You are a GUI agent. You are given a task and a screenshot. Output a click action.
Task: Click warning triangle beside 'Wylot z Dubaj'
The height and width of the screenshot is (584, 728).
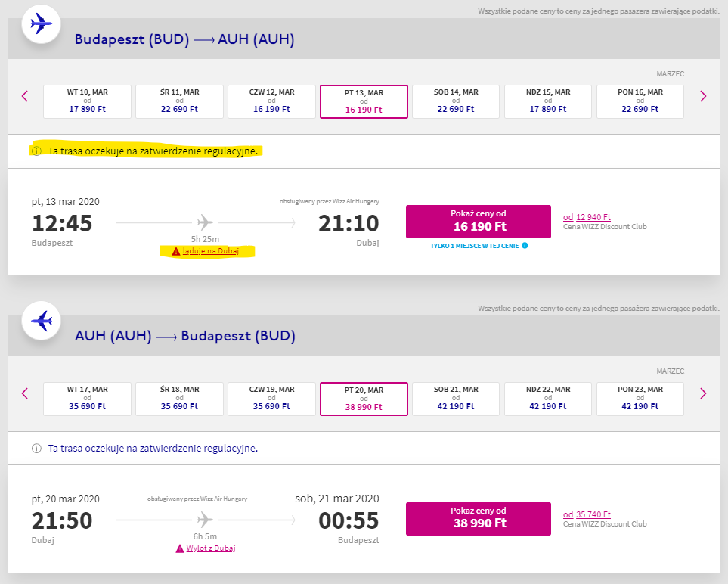point(180,548)
